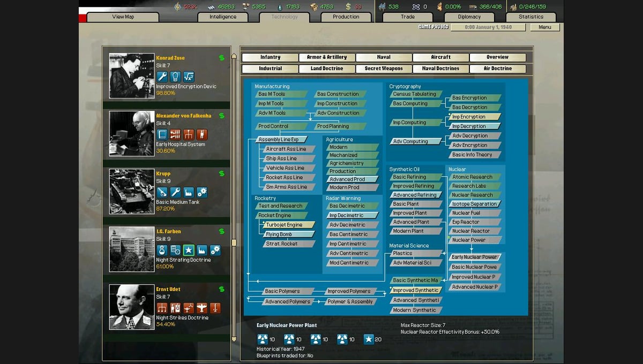Switch to the Diplomacy tab

469,17
